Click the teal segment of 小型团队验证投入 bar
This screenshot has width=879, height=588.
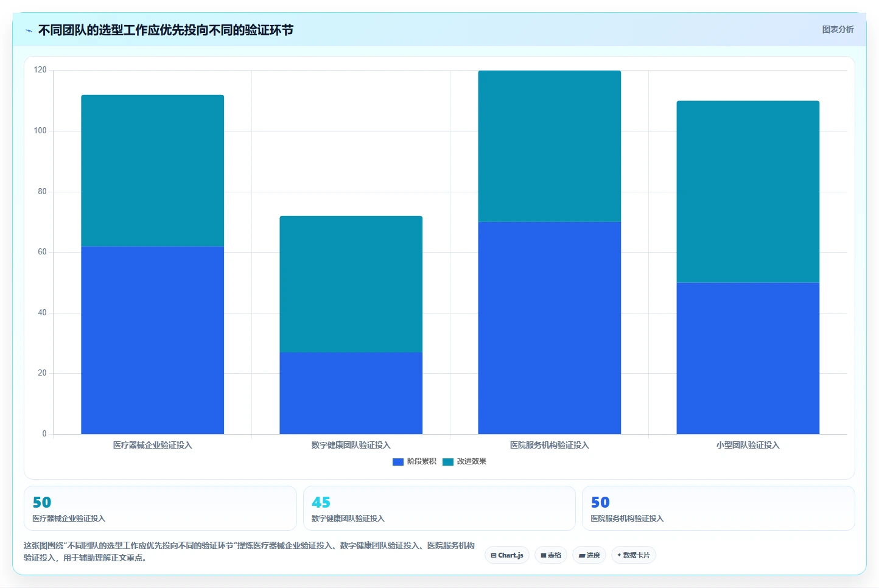748,192
